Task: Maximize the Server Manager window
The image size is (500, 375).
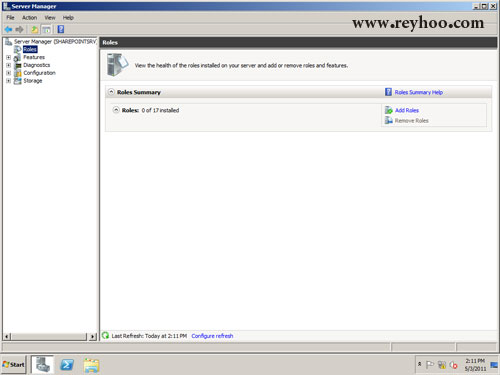Action: click(x=485, y=6)
